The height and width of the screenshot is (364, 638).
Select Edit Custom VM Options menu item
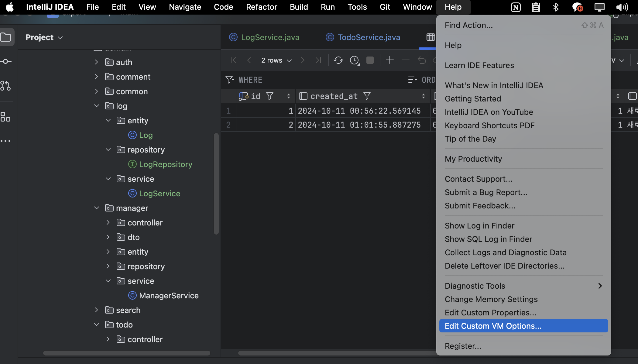tap(493, 326)
